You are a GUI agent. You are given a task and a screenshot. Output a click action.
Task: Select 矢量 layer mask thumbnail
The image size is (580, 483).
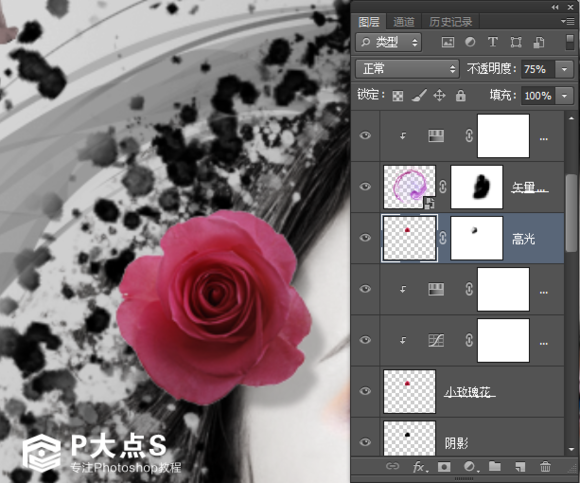pos(476,187)
